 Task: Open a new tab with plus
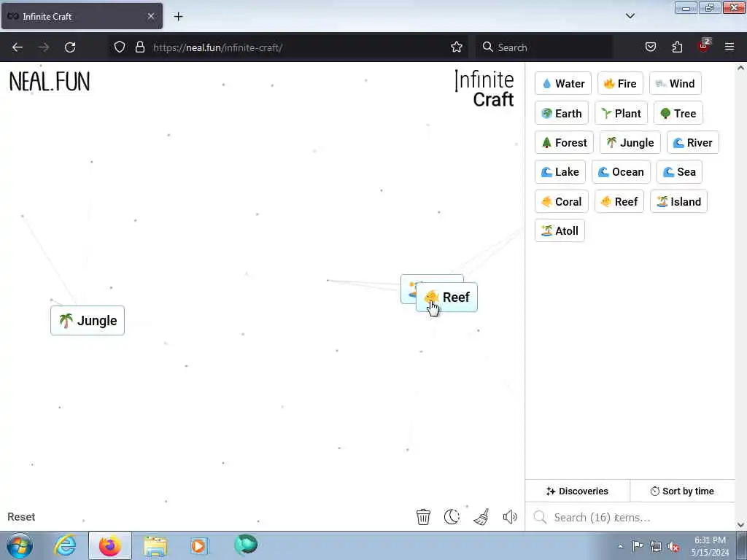(x=178, y=17)
